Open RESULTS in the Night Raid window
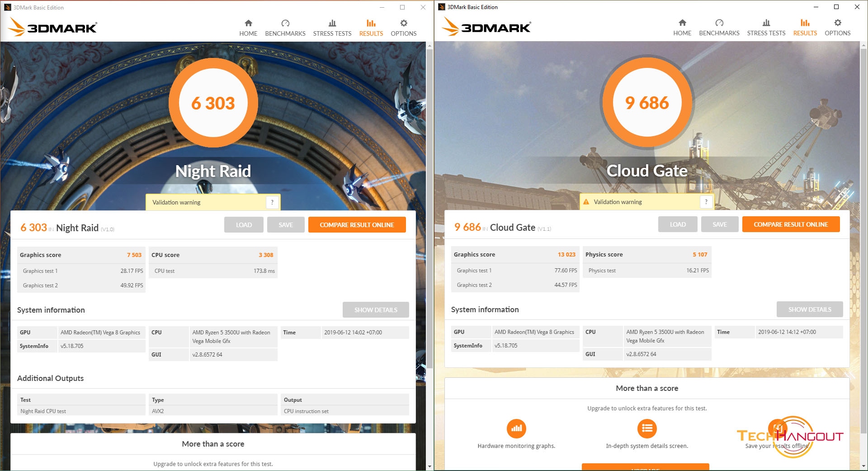Image resolution: width=868 pixels, height=471 pixels. pos(371,28)
